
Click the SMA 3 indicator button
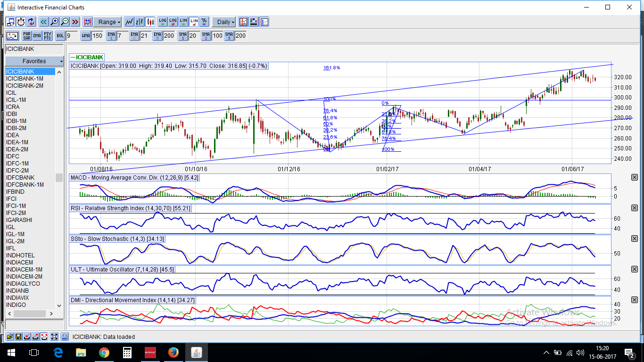click(229, 35)
